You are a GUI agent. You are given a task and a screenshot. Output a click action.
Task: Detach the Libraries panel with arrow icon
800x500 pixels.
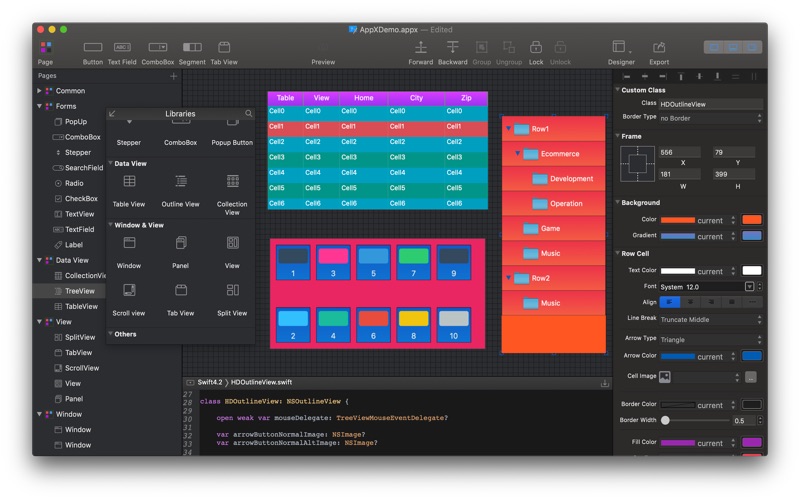click(112, 113)
